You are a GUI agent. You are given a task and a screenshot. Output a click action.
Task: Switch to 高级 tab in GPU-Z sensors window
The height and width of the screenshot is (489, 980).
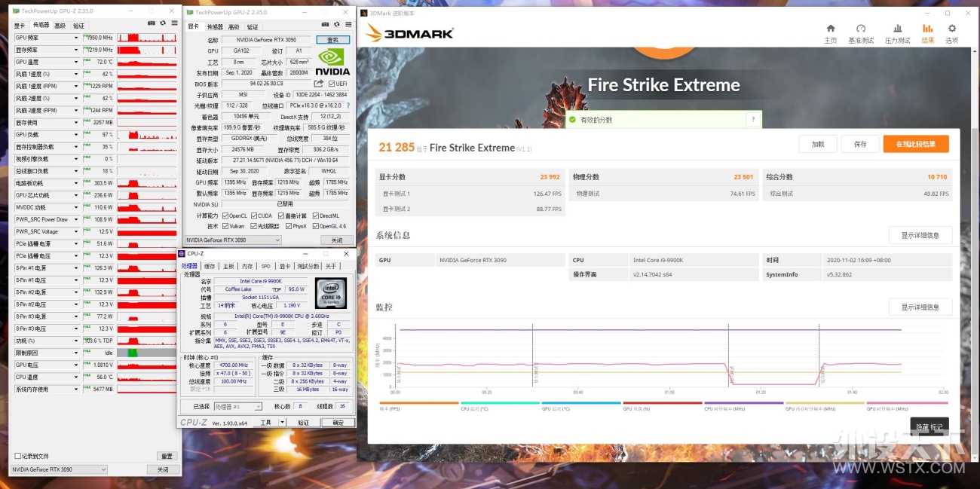tap(60, 25)
